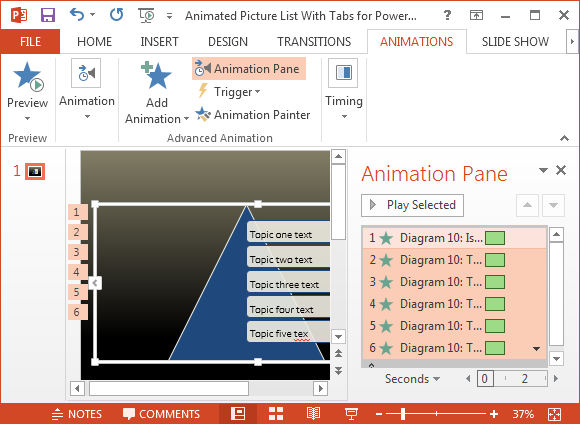Switch to the DESIGN tab
Image resolution: width=580 pixels, height=424 pixels.
click(228, 41)
